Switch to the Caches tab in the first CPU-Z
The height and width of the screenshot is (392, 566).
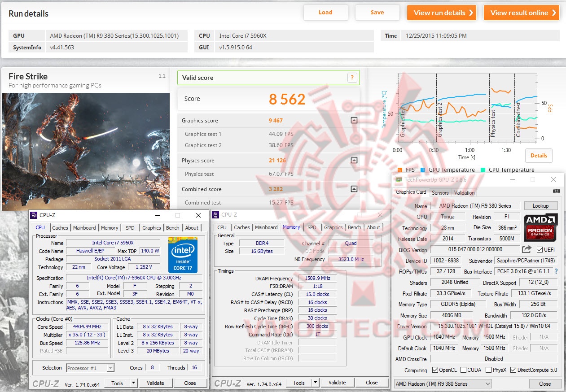(60, 228)
